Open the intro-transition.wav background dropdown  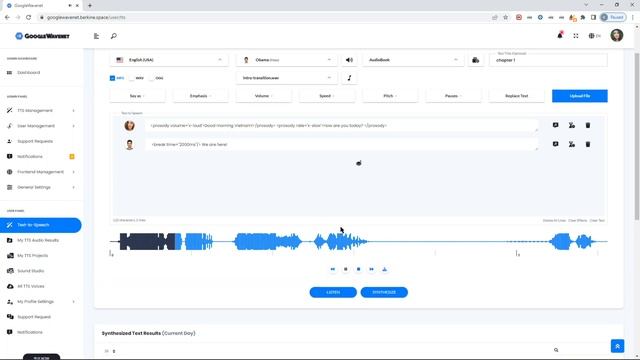pyautogui.click(x=287, y=78)
